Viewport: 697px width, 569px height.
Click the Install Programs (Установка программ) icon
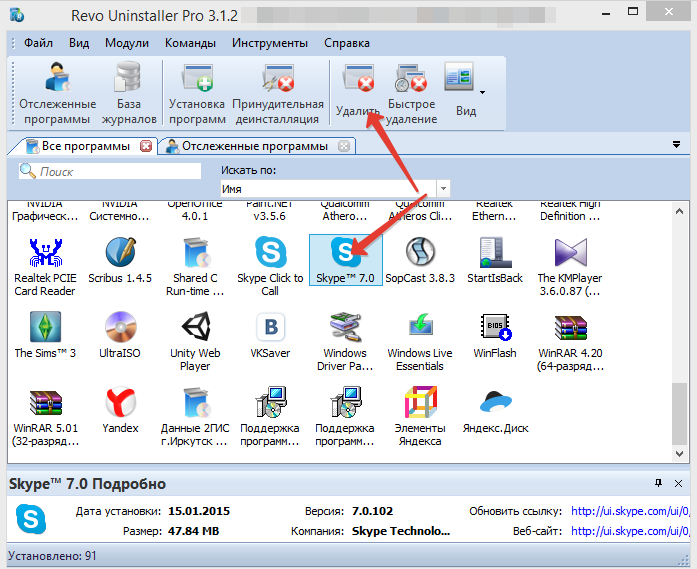tap(197, 93)
